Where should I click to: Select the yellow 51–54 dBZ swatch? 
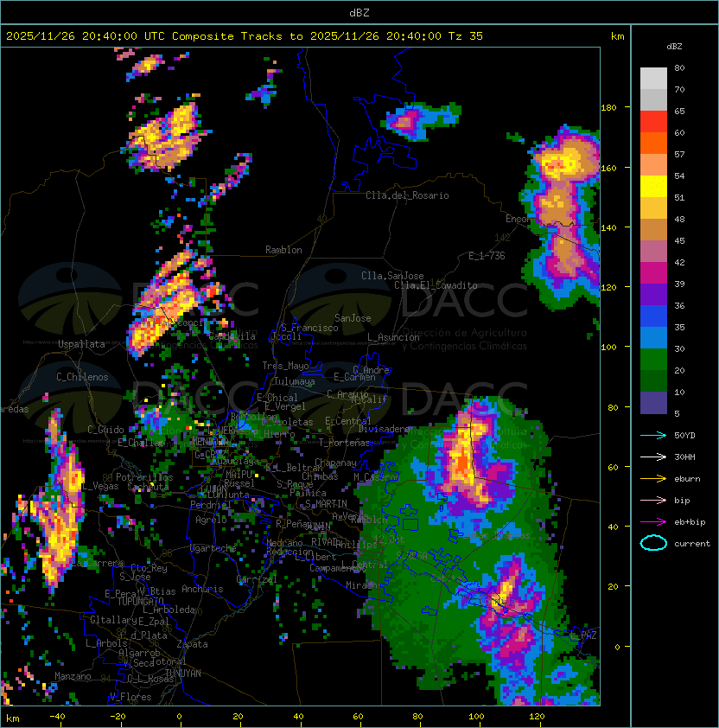pyautogui.click(x=653, y=187)
